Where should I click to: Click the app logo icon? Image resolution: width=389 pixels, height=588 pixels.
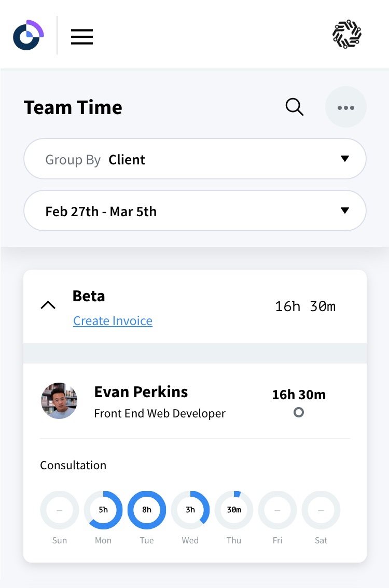(x=28, y=35)
